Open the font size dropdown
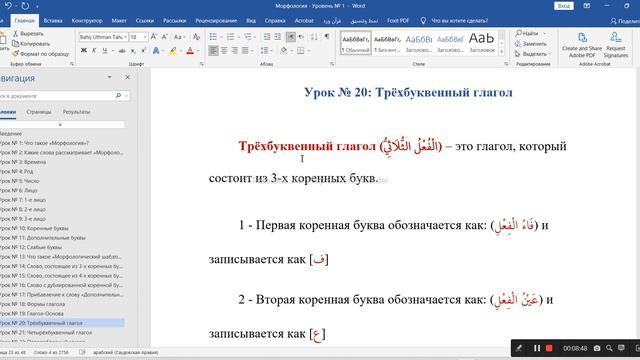The image size is (640, 360). 144,37
